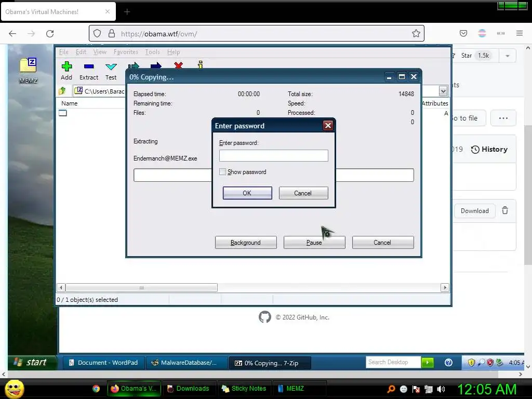This screenshot has height=399, width=532.
Task: Open the Pocket save icon in Firefox toolbar
Action: pos(463,33)
